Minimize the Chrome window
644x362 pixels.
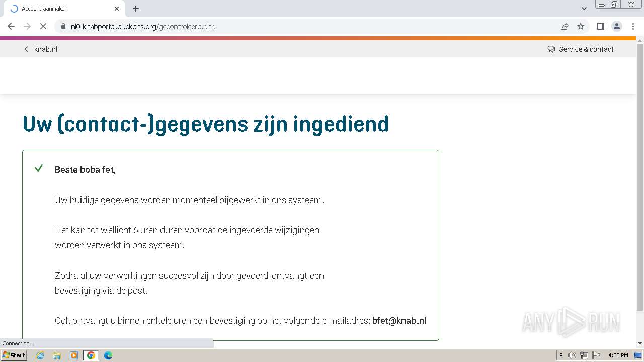click(602, 5)
